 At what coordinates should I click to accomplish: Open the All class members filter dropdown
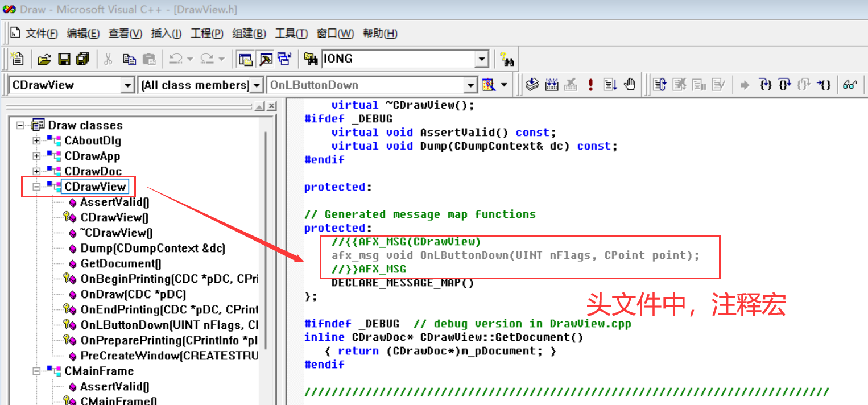click(x=257, y=85)
